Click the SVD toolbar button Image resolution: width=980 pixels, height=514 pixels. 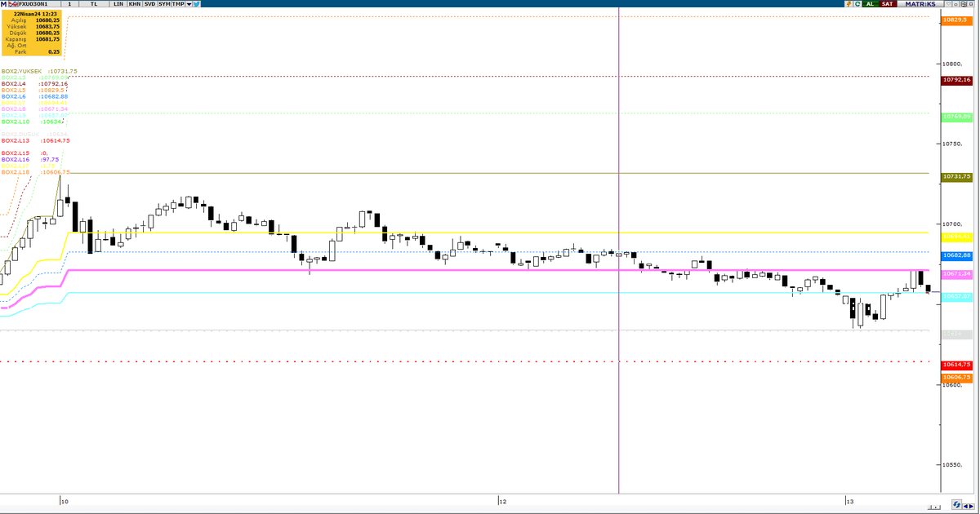[x=149, y=4]
